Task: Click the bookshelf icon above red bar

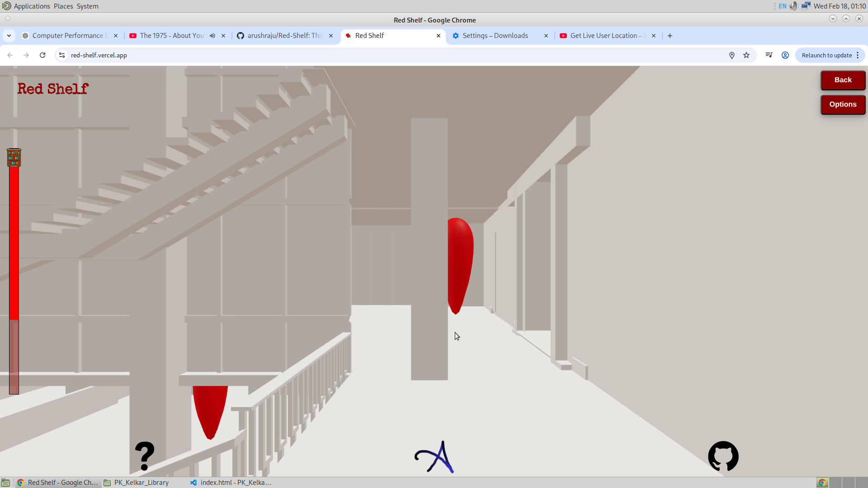Action: coord(14,157)
